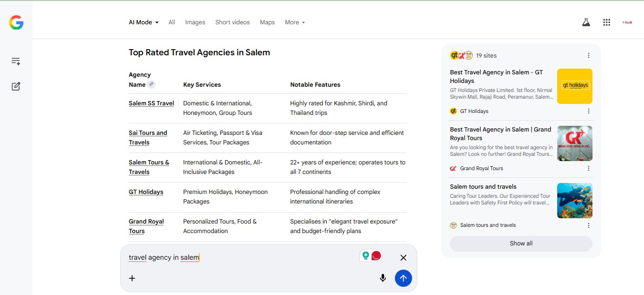644x295 pixels.
Task: Click the 19 sites label
Action: coord(486,56)
